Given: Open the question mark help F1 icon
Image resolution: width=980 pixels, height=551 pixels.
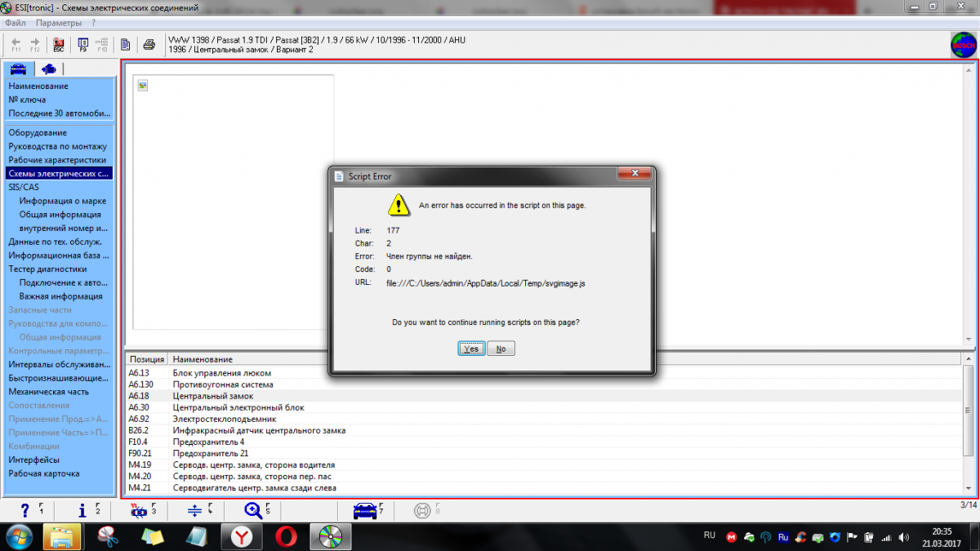Looking at the screenshot, I should coord(24,510).
